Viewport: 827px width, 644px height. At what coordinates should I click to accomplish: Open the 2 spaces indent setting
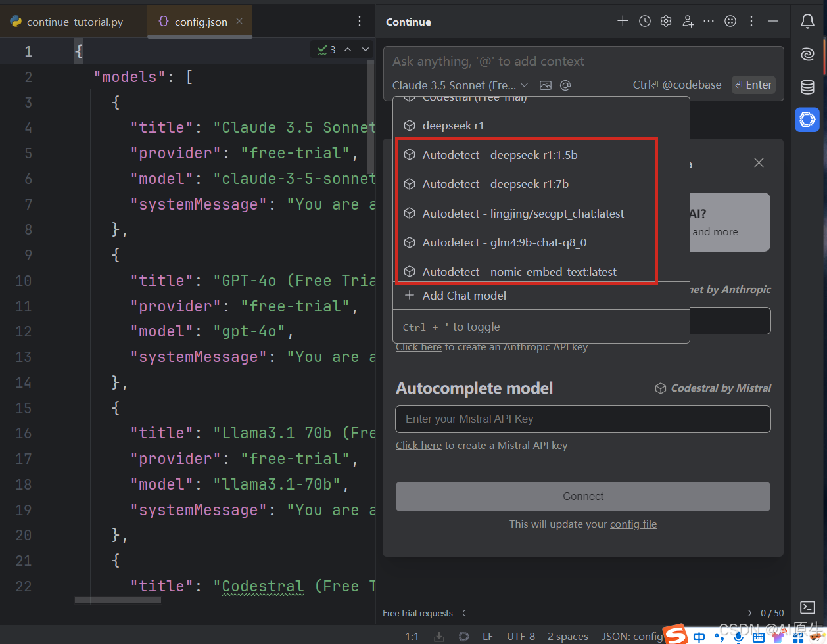[568, 636]
